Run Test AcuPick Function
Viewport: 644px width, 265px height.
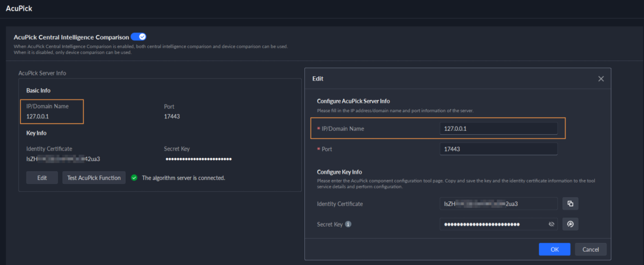click(94, 178)
